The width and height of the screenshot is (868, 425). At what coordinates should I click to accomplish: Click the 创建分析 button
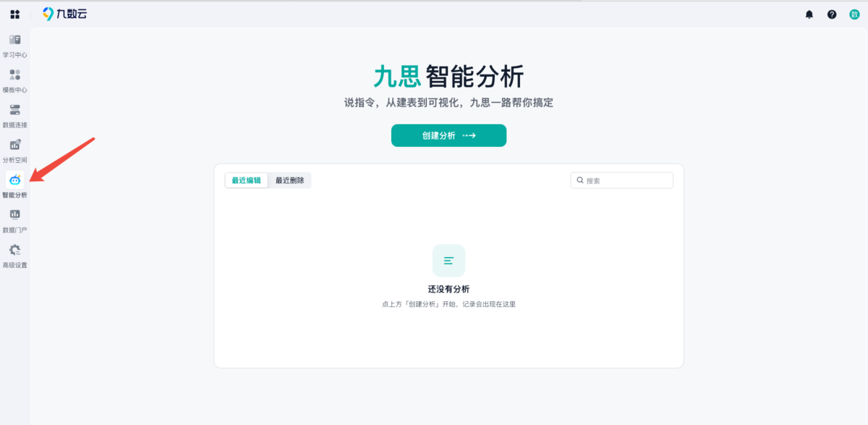click(448, 135)
